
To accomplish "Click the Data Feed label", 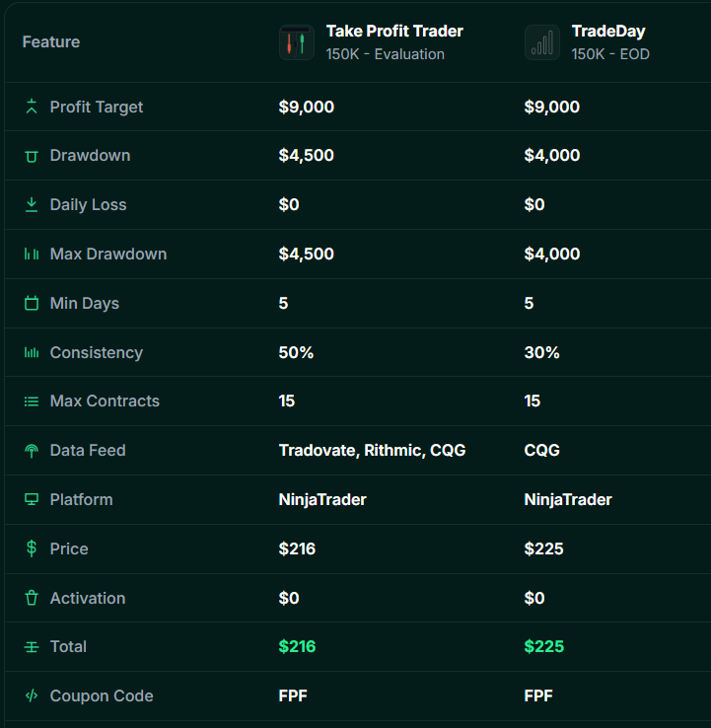I will tap(88, 451).
